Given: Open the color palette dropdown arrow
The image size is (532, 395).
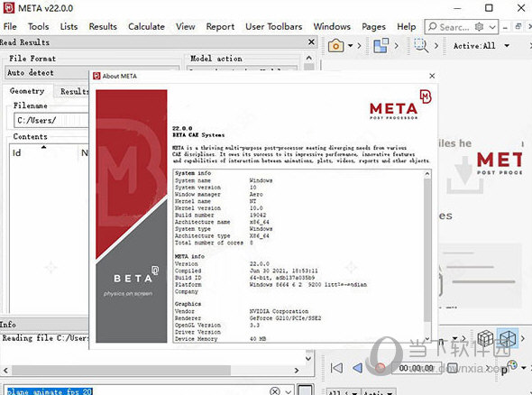Looking at the screenshot, I should pyautogui.click(x=524, y=368).
